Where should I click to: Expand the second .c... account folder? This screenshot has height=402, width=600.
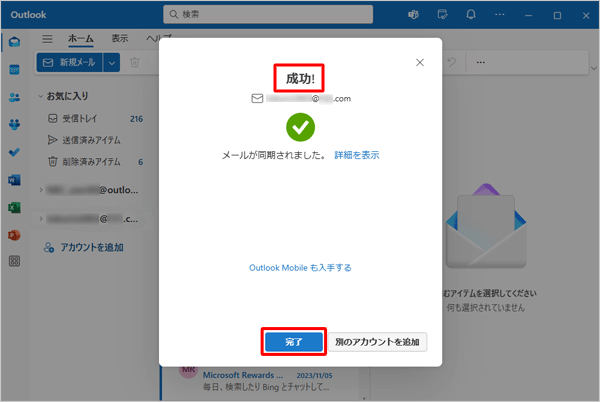point(41,219)
